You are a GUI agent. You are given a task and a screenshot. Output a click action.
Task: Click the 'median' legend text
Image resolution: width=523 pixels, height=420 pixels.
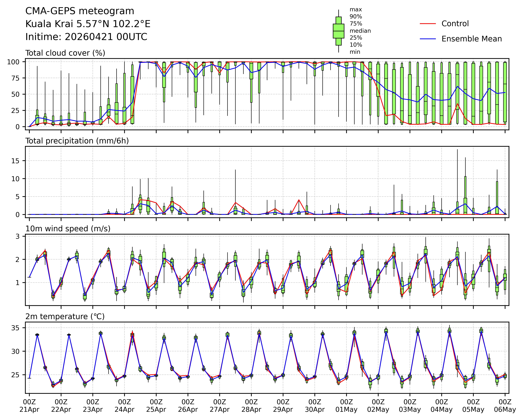coord(360,31)
